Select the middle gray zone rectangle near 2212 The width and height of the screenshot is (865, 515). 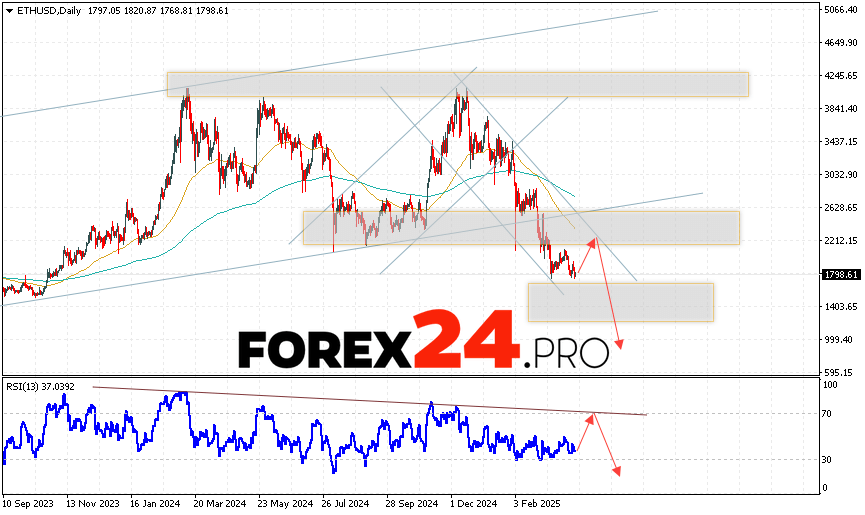pos(520,228)
